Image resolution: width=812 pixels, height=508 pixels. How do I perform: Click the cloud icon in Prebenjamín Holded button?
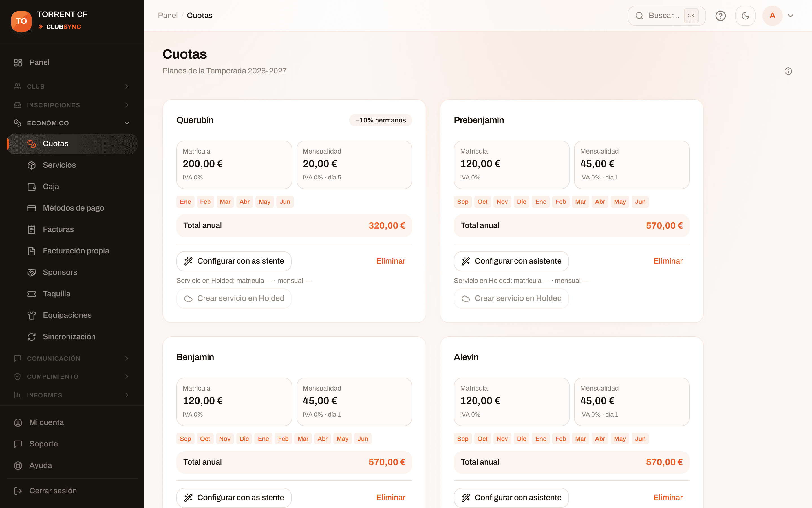466,299
